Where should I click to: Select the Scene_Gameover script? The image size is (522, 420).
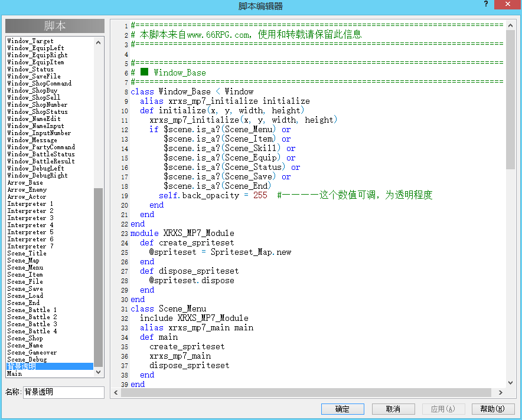coord(32,353)
